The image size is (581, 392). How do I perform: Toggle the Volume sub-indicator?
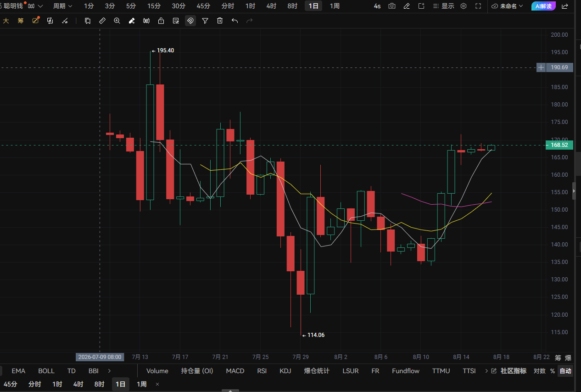(x=157, y=371)
